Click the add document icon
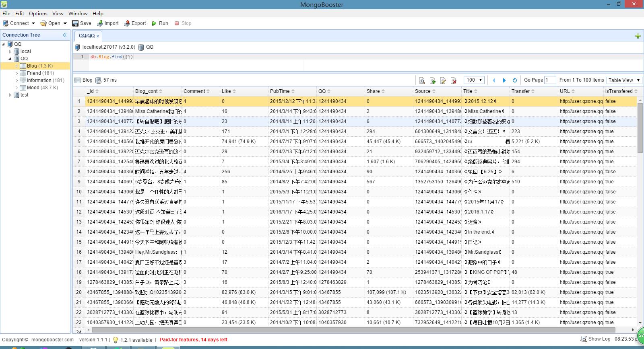The height and width of the screenshot is (349, 644). (x=433, y=80)
